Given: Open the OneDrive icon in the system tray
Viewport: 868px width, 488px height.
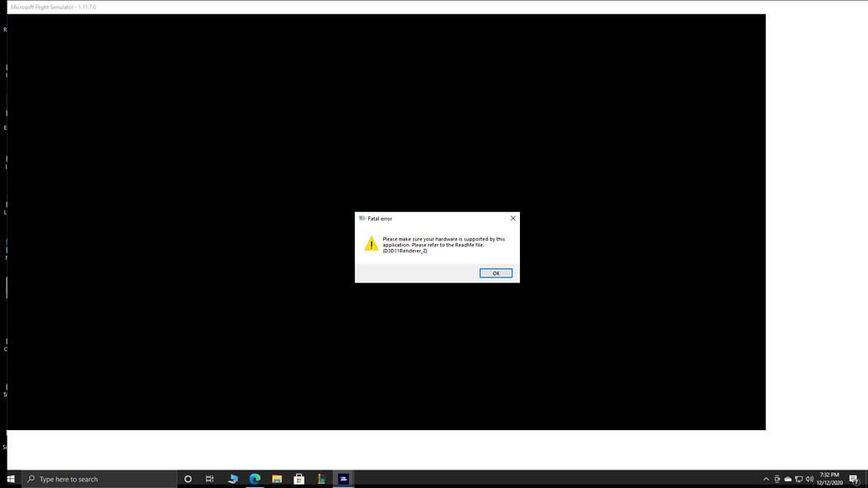Looking at the screenshot, I should coord(787,480).
